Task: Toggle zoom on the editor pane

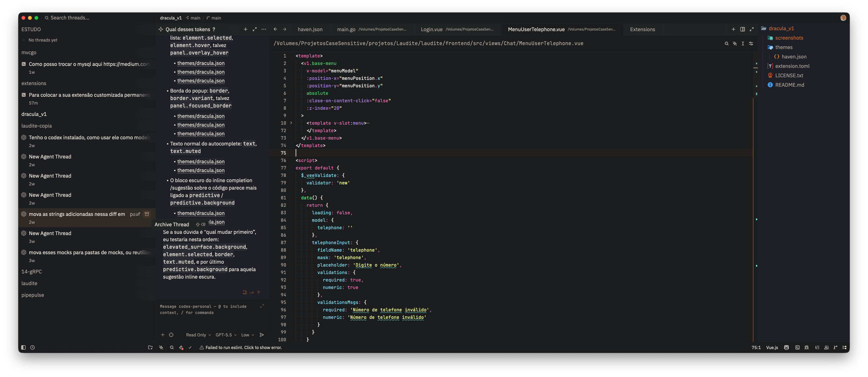Action: click(751, 29)
